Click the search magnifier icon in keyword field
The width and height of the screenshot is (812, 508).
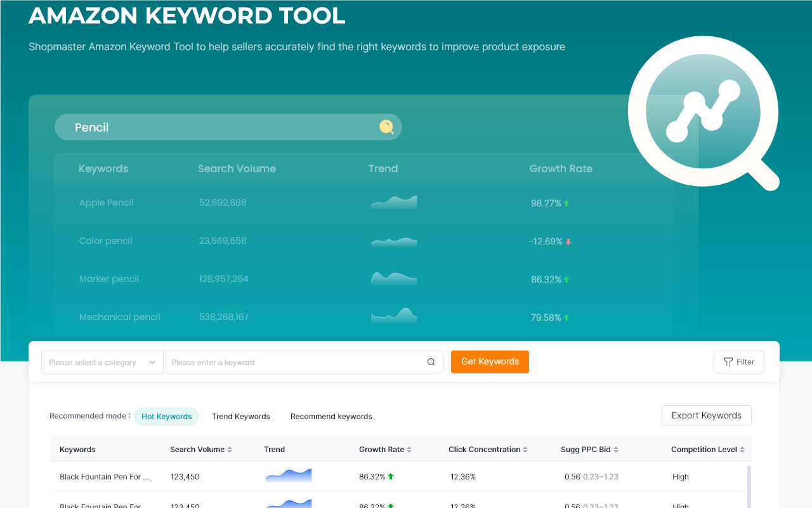pos(431,362)
